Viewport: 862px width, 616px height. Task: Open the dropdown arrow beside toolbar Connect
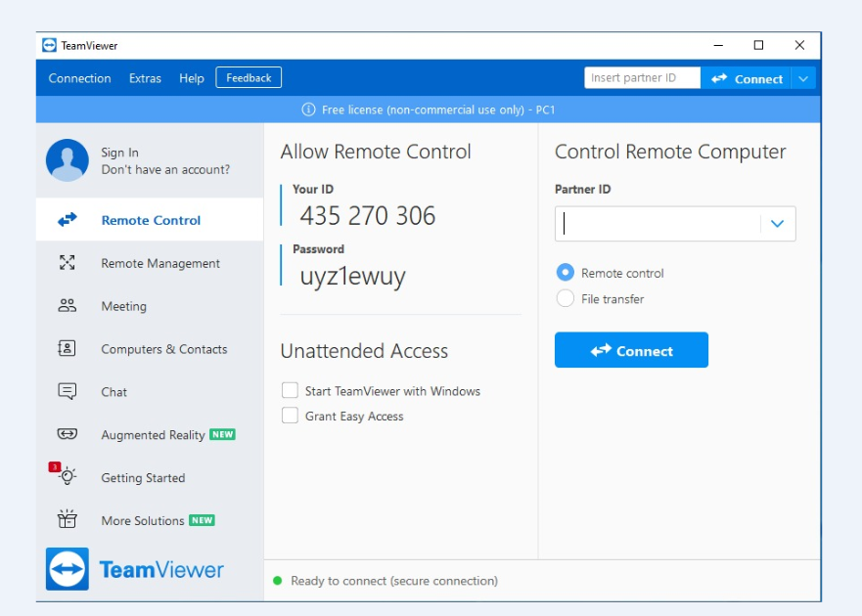pos(803,78)
